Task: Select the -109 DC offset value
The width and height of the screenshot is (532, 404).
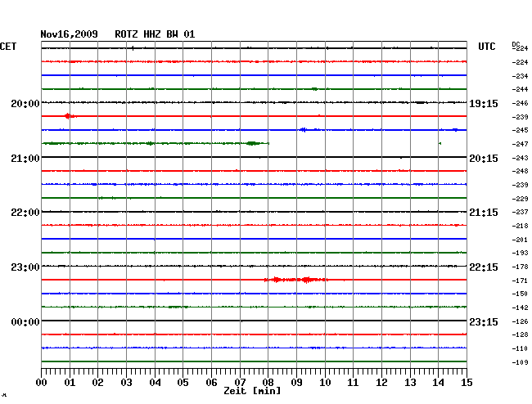Action: pyautogui.click(x=520, y=362)
